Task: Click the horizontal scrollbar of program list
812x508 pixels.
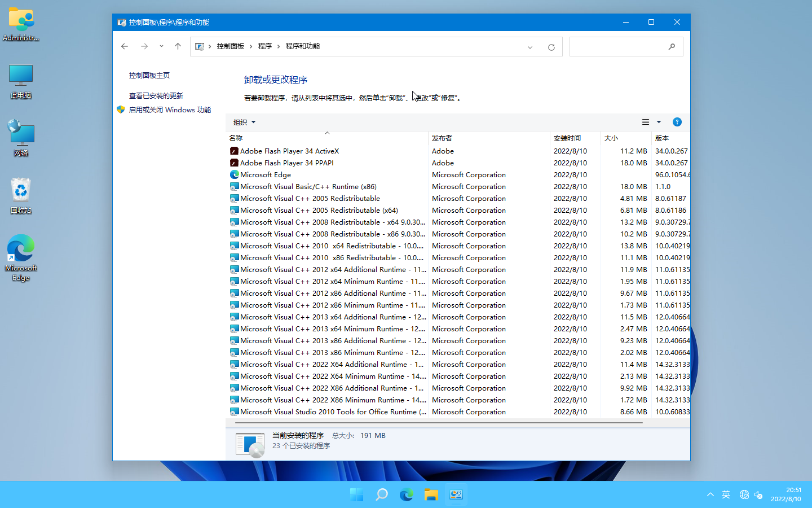Action: click(439, 422)
